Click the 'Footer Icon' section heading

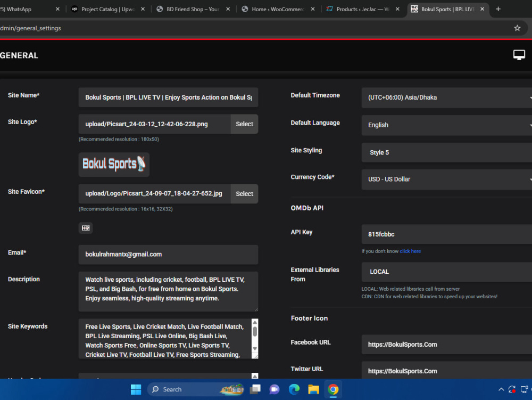[309, 318]
